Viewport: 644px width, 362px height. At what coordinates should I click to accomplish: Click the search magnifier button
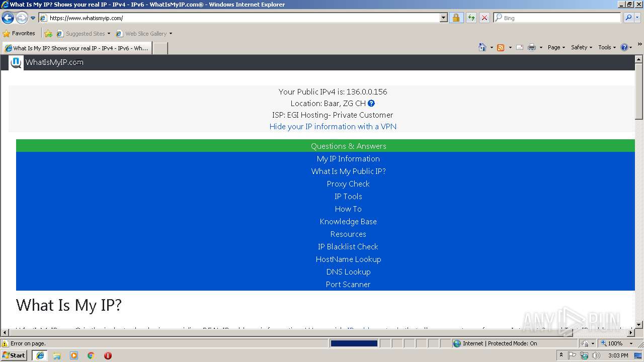[x=628, y=18]
